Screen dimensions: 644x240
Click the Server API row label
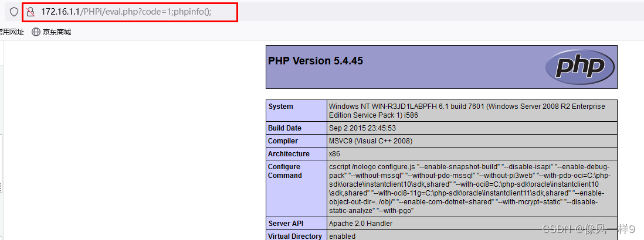tap(286, 223)
